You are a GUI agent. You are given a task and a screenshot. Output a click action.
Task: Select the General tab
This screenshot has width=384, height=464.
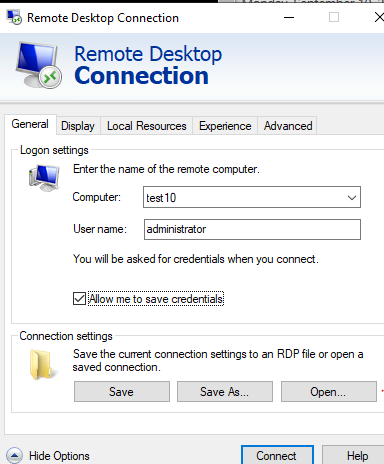click(30, 124)
